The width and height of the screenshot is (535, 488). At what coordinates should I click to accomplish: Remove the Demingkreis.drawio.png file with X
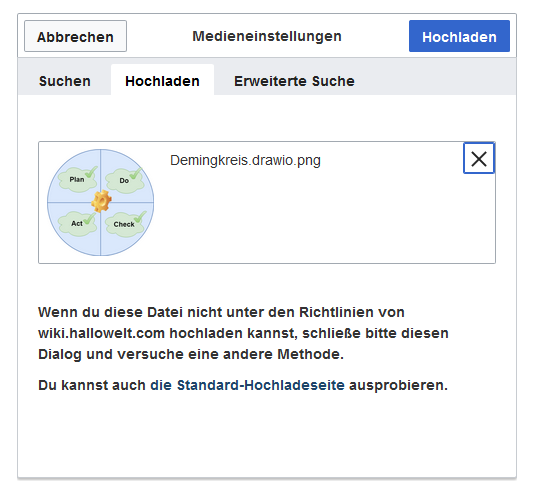pos(478,159)
